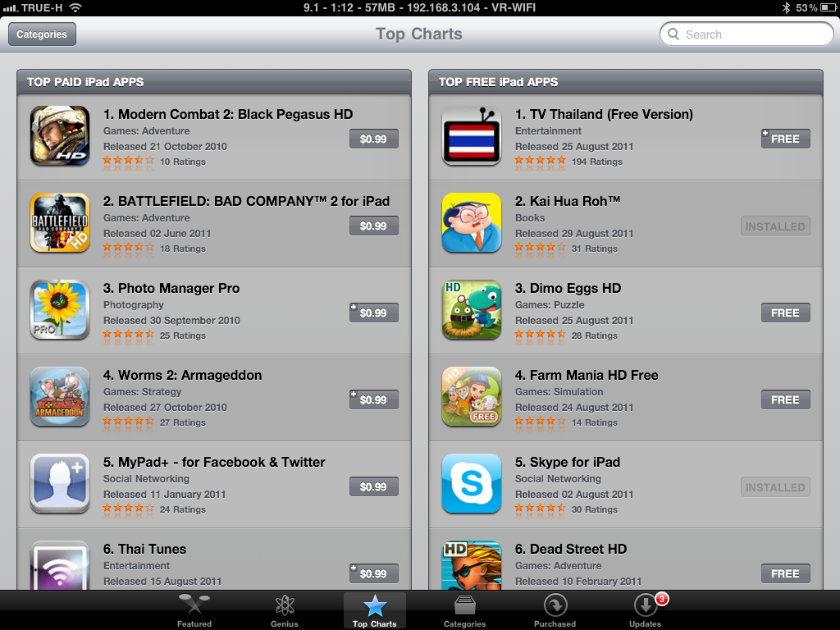Screen dimensions: 840x630
Task: Open the Categories button in top bar
Action: pyautogui.click(x=42, y=34)
